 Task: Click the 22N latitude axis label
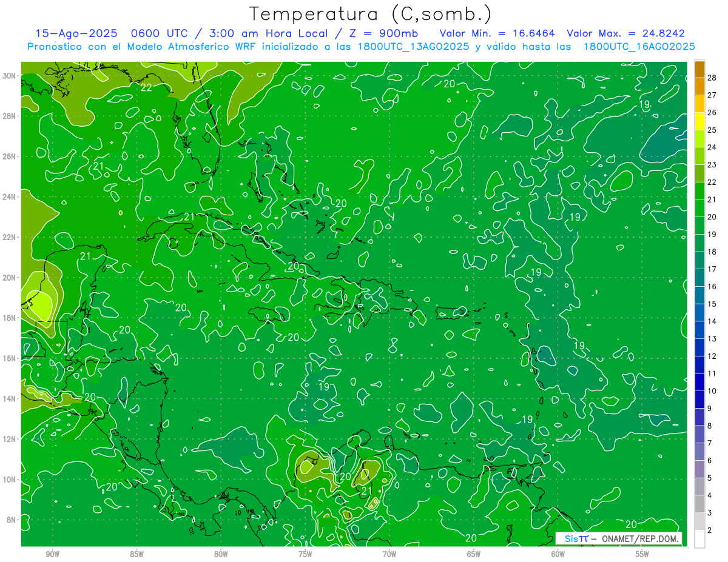[10, 237]
